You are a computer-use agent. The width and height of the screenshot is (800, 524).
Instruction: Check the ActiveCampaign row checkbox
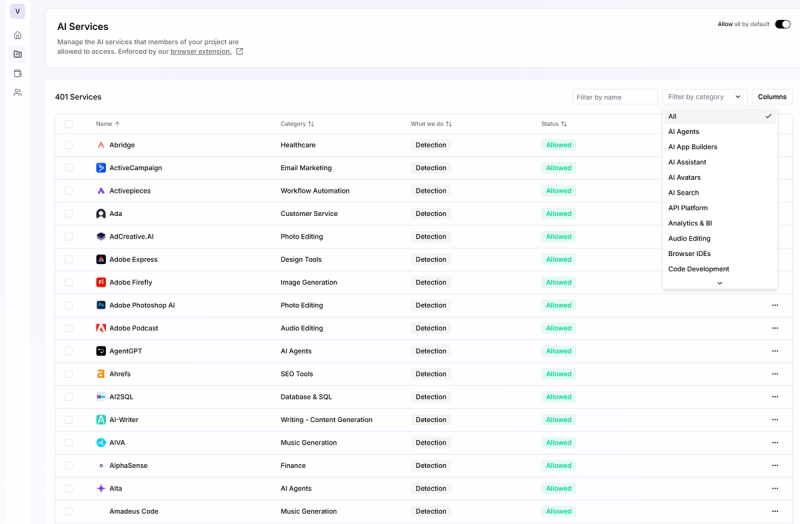click(x=69, y=168)
